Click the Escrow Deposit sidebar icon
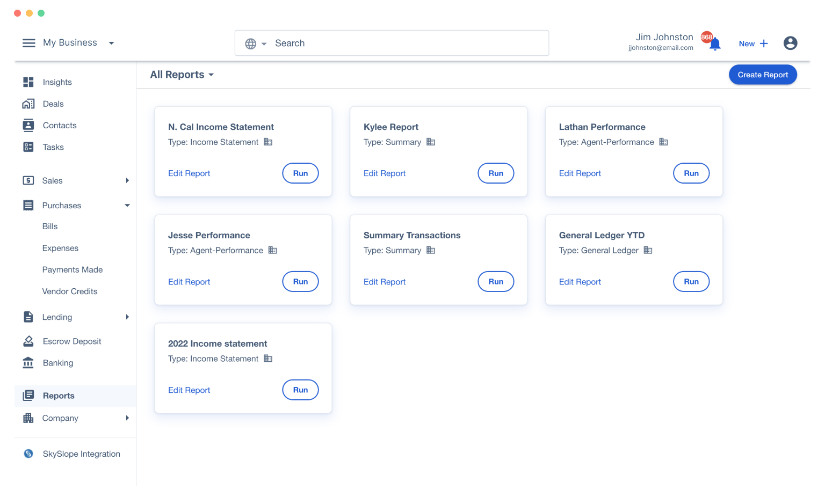Screen dimensions: 825x504 coord(28,341)
